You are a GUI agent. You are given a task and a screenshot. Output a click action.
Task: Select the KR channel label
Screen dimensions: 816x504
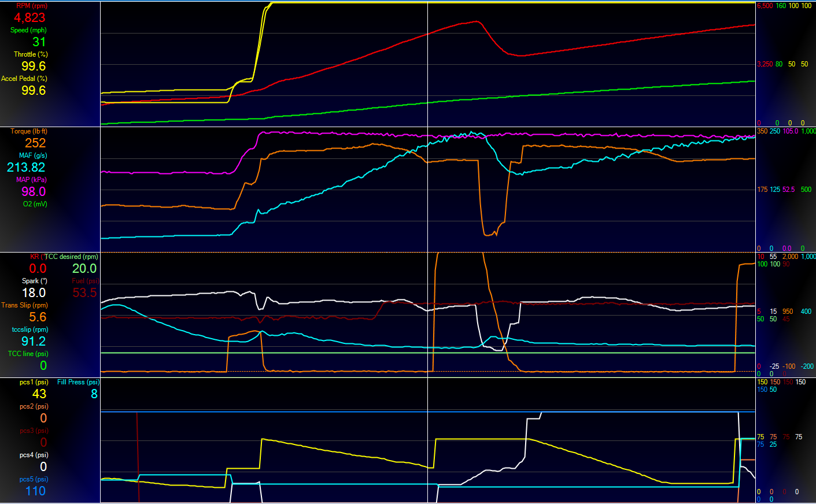pyautogui.click(x=36, y=257)
